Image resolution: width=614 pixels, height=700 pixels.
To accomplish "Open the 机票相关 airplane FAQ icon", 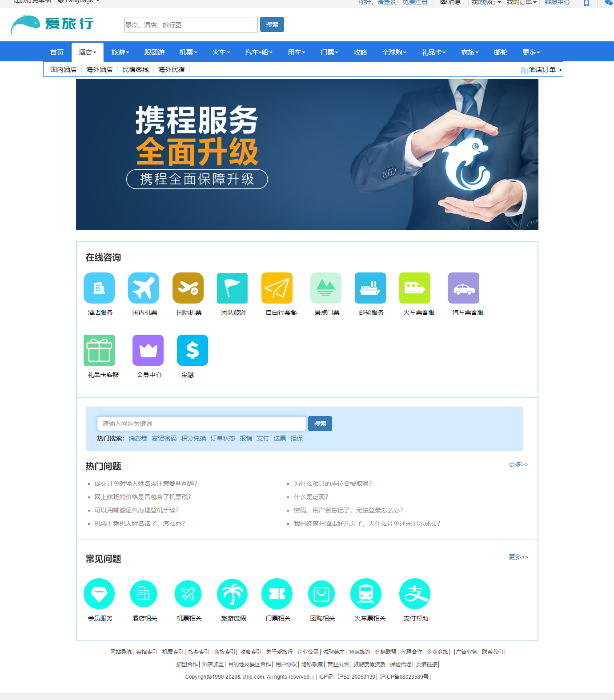I will [x=188, y=594].
